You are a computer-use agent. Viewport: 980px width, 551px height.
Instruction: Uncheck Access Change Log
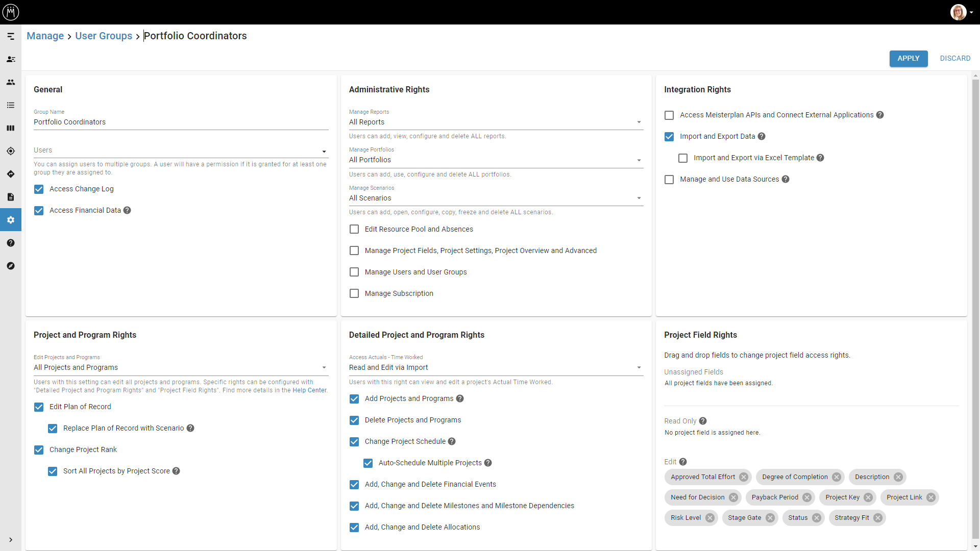pyautogui.click(x=39, y=189)
